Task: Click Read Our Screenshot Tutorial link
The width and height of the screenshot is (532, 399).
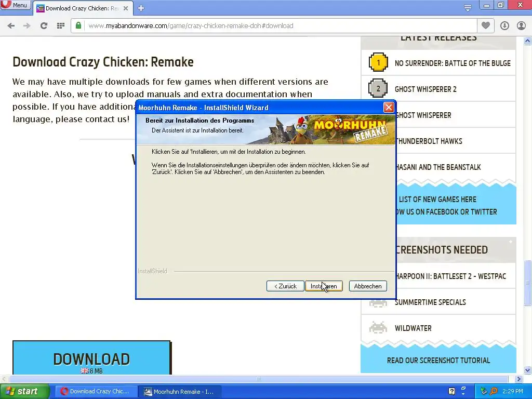Action: pos(438,361)
